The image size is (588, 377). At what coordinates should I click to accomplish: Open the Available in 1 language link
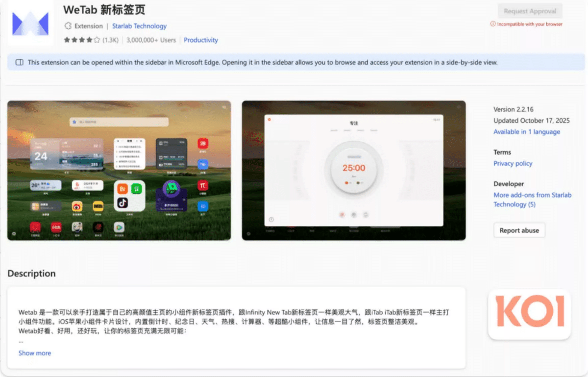tap(526, 132)
